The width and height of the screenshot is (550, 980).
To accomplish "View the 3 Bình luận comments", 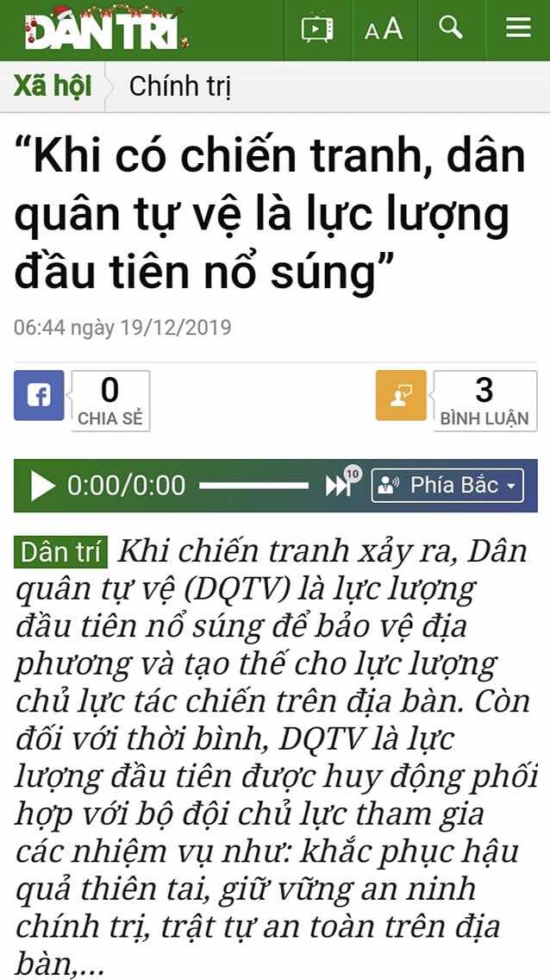I will (x=484, y=400).
